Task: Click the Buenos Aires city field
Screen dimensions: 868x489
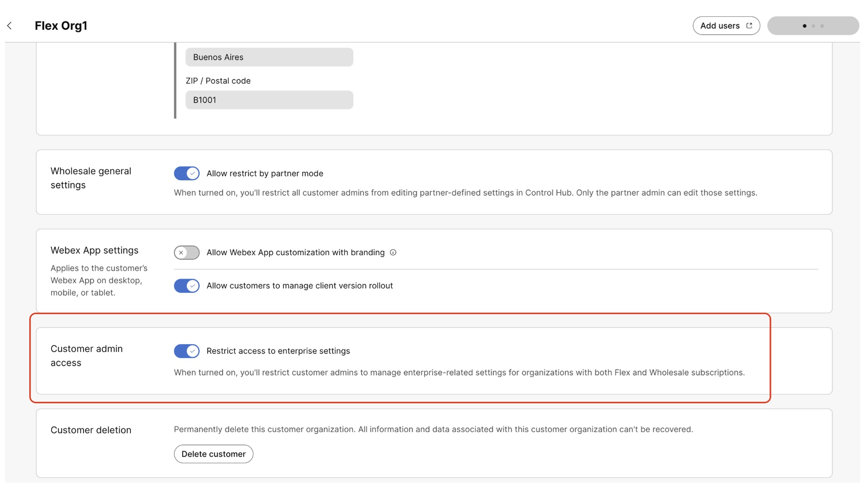Action: (x=269, y=58)
